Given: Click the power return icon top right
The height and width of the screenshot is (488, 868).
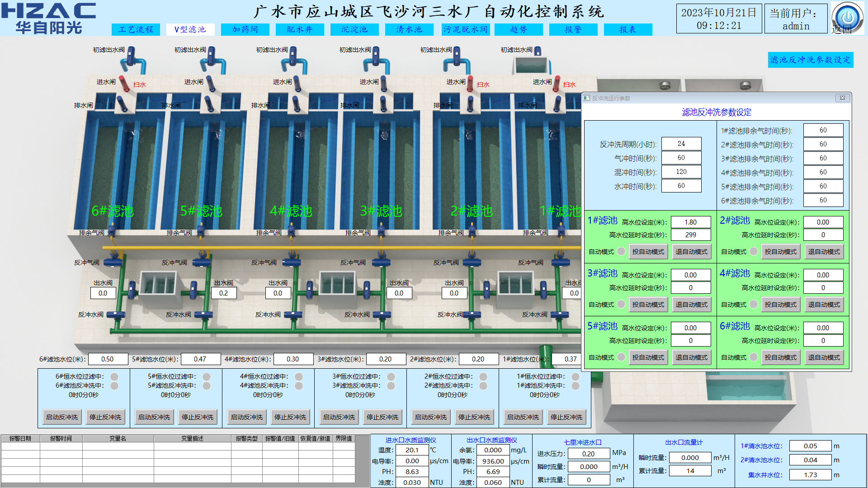Looking at the screenshot, I should coord(847,17).
